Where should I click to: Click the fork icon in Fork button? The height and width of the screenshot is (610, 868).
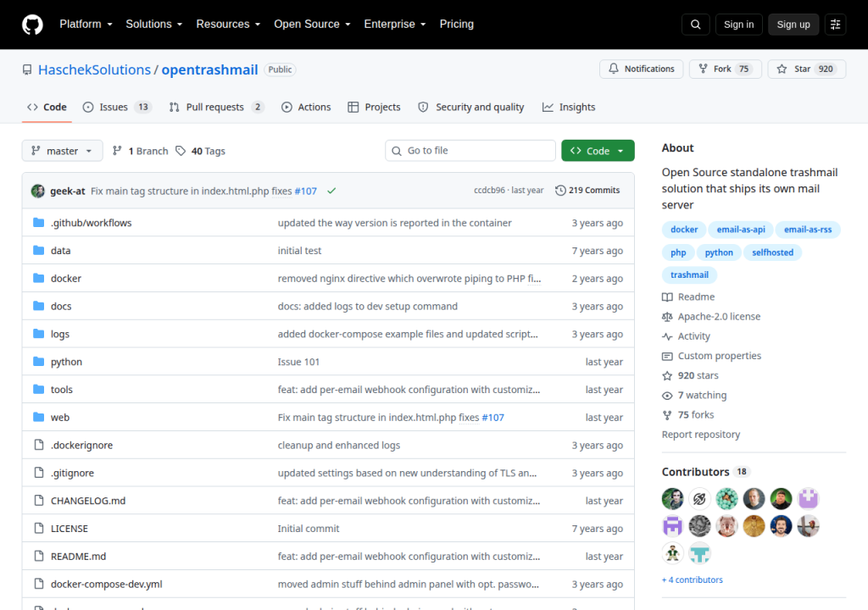click(x=703, y=69)
